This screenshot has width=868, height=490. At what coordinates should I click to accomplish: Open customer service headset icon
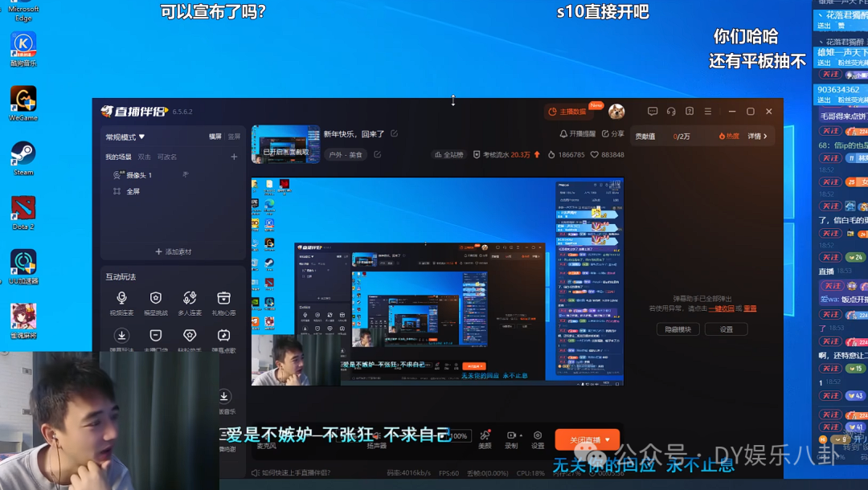coord(671,112)
